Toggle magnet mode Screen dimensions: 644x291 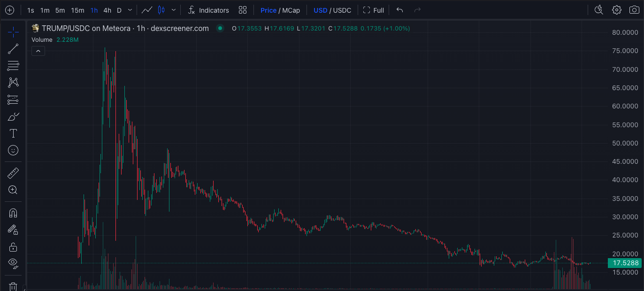click(x=13, y=213)
